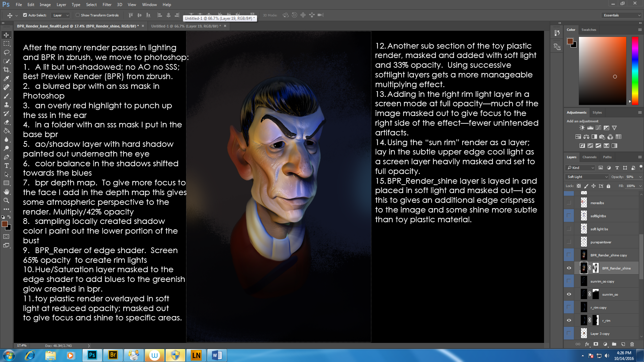This screenshot has width=644, height=362.
Task: Select the Zoom tool
Action: [6, 200]
